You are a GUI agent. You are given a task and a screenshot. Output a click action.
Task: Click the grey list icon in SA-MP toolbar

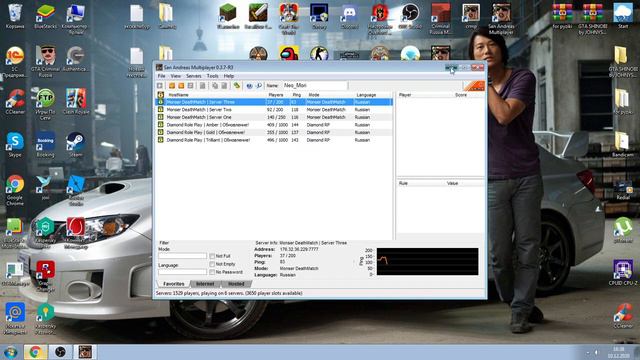click(190, 86)
